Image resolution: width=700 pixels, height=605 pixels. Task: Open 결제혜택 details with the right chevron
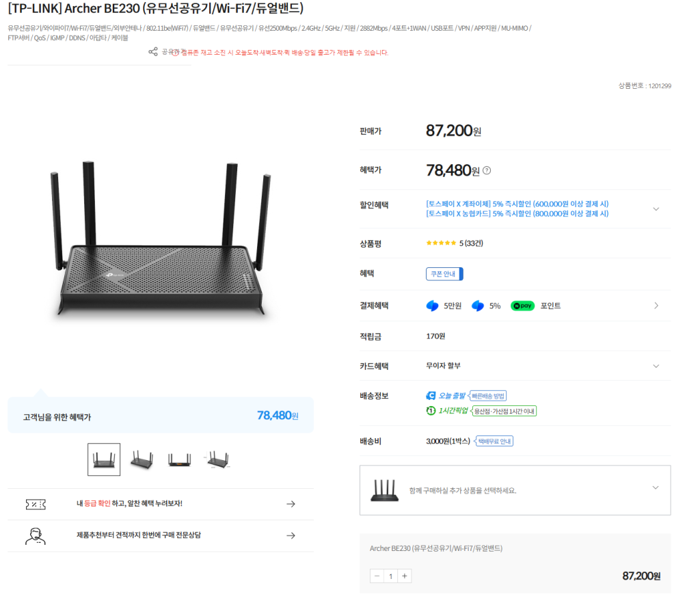pos(656,306)
